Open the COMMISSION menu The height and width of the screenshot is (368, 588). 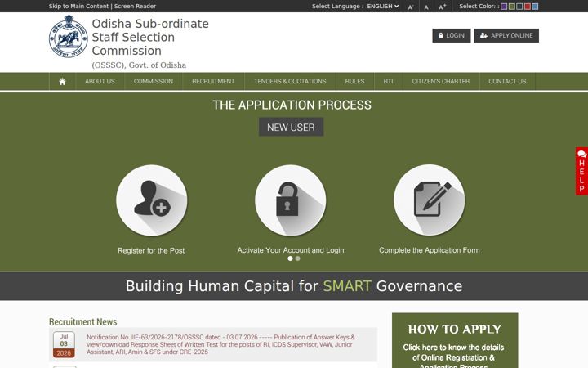tap(154, 81)
